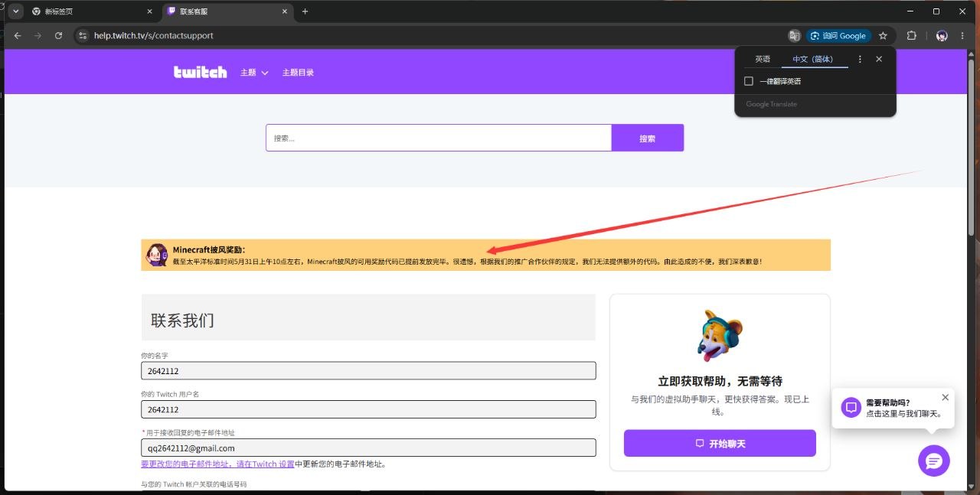Click the Twitch 用户名 input field
The image size is (980, 495).
point(368,409)
